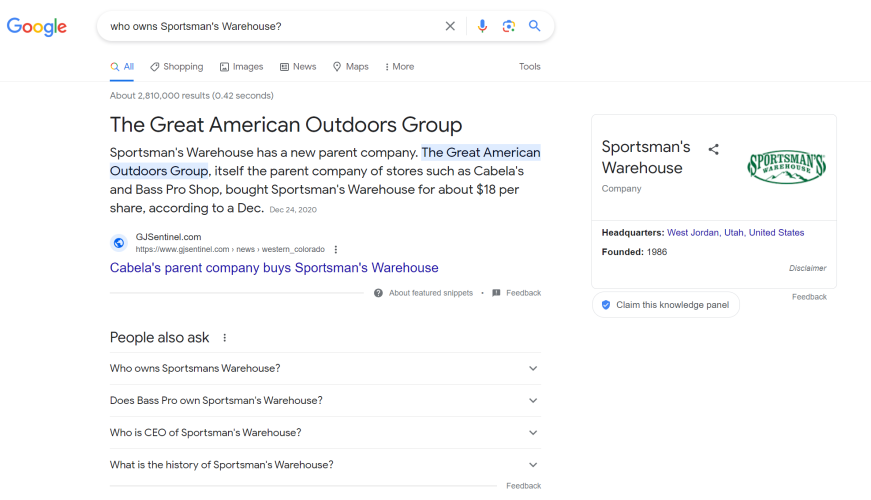Select the All results tab

(x=122, y=67)
